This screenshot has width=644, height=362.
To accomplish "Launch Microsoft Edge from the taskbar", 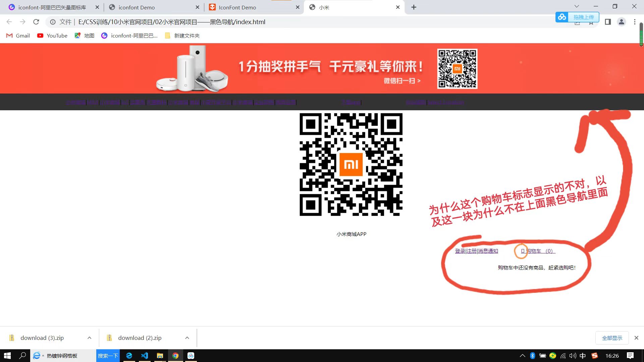I will (x=129, y=356).
